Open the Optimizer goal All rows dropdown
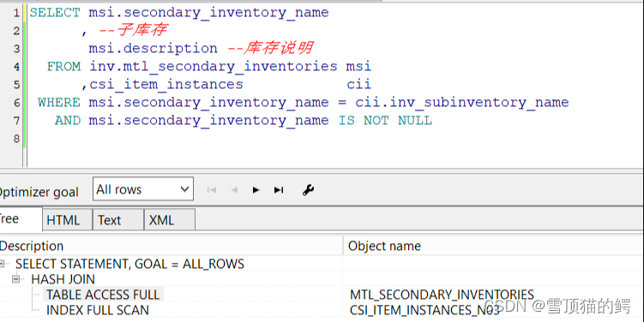 point(143,189)
